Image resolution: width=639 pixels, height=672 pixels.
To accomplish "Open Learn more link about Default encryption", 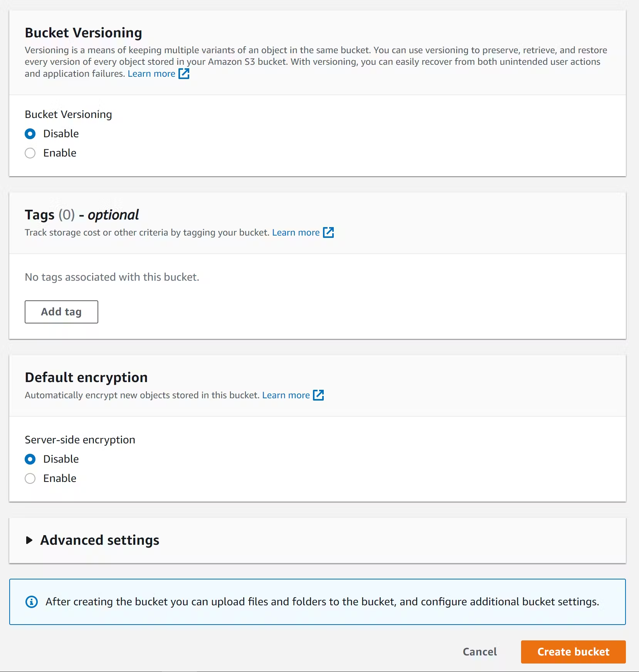I will (286, 395).
